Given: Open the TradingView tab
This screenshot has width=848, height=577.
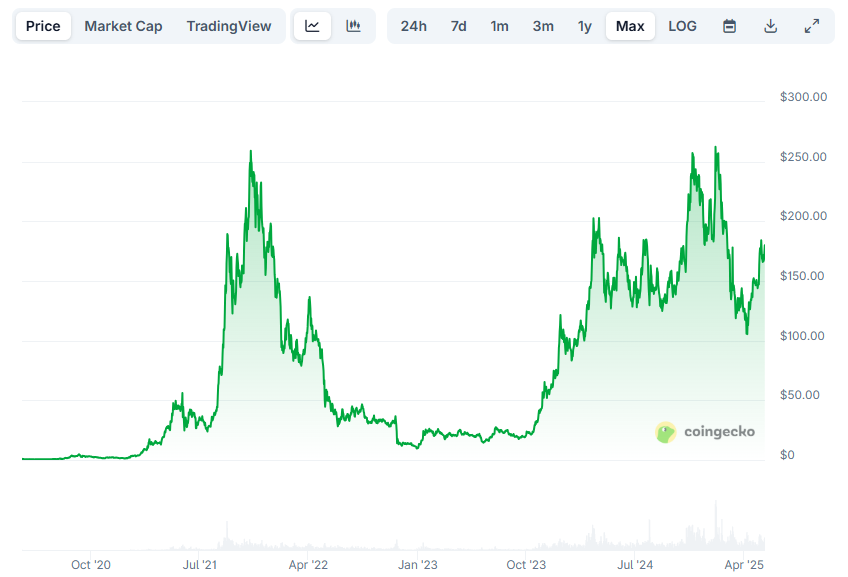Looking at the screenshot, I should [228, 26].
